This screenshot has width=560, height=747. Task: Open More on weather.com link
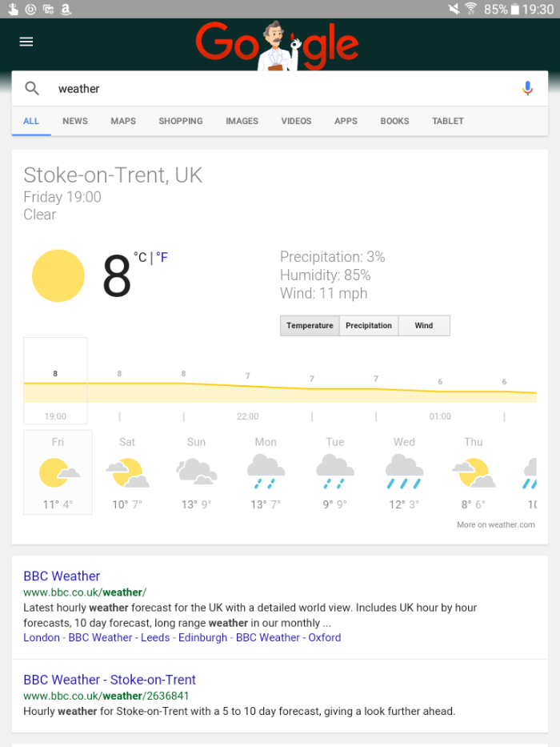coord(496,524)
